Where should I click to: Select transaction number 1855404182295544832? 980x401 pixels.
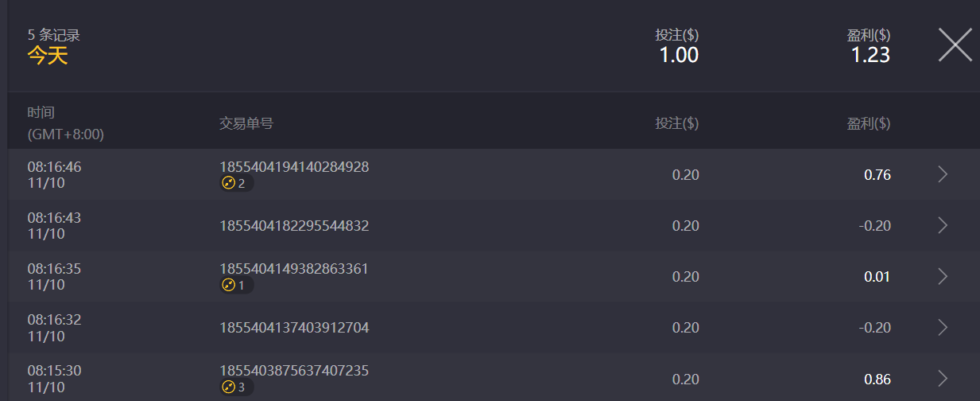point(294,226)
